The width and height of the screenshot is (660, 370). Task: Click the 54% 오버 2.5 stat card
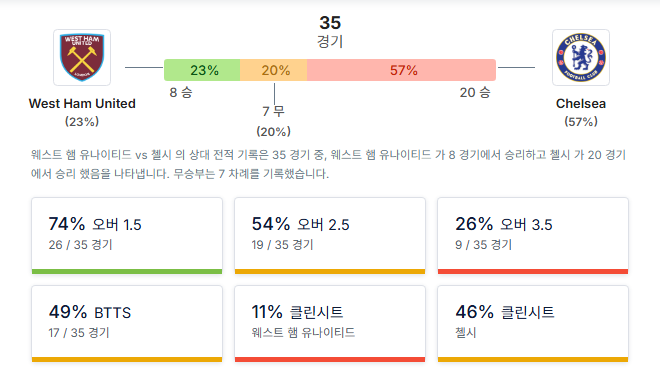330,236
